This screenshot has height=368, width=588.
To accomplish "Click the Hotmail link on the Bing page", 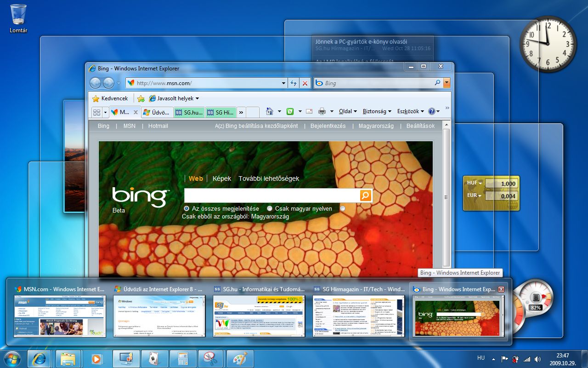I will (158, 126).
